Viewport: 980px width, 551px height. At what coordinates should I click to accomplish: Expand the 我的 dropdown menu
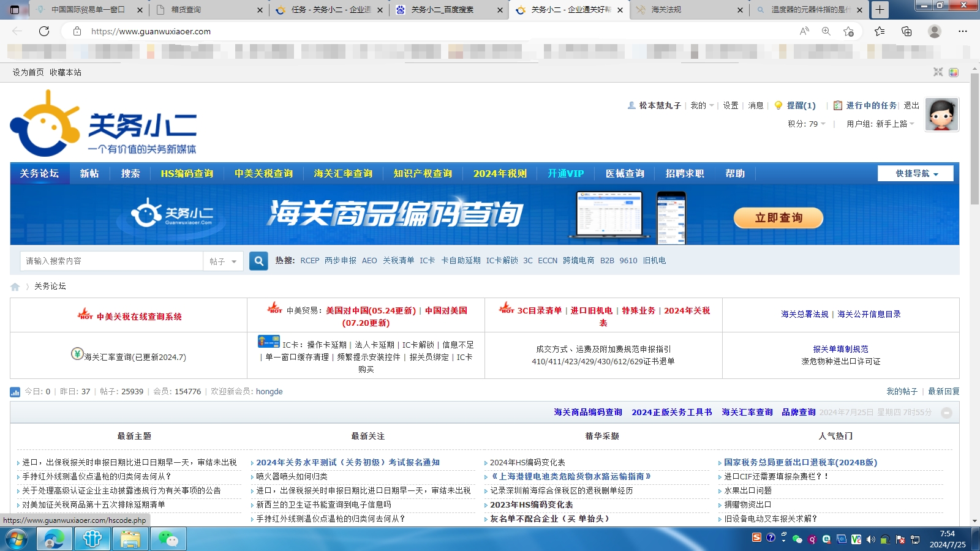[702, 105]
